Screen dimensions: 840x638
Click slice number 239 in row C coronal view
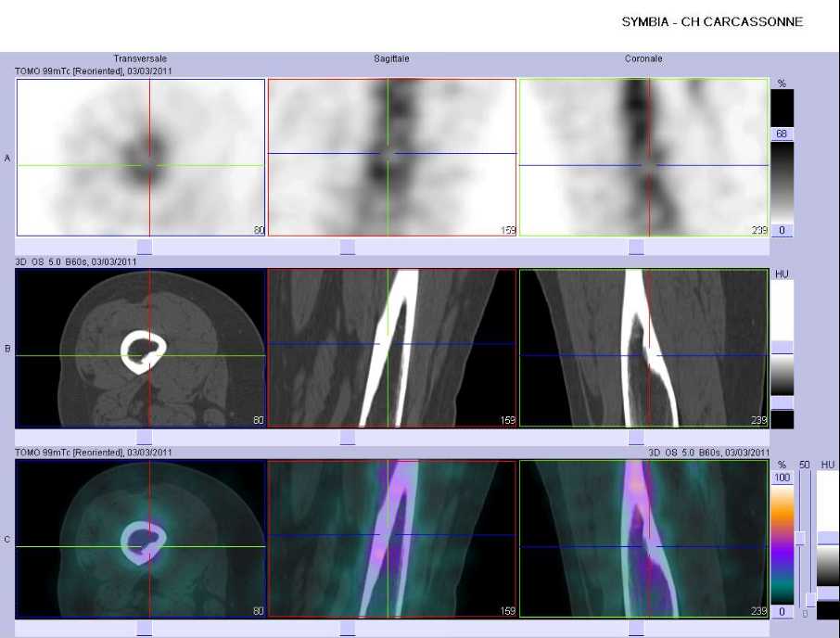click(x=759, y=611)
